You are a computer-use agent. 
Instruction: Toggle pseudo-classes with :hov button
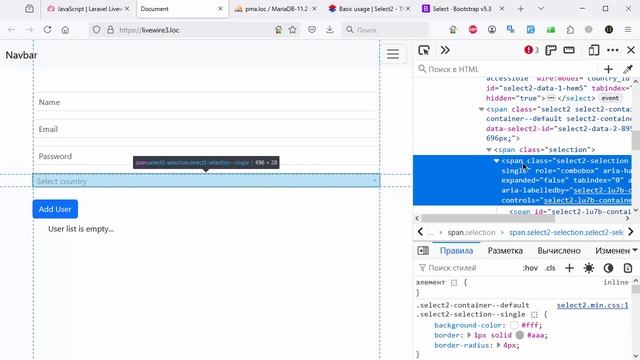pyautogui.click(x=530, y=268)
